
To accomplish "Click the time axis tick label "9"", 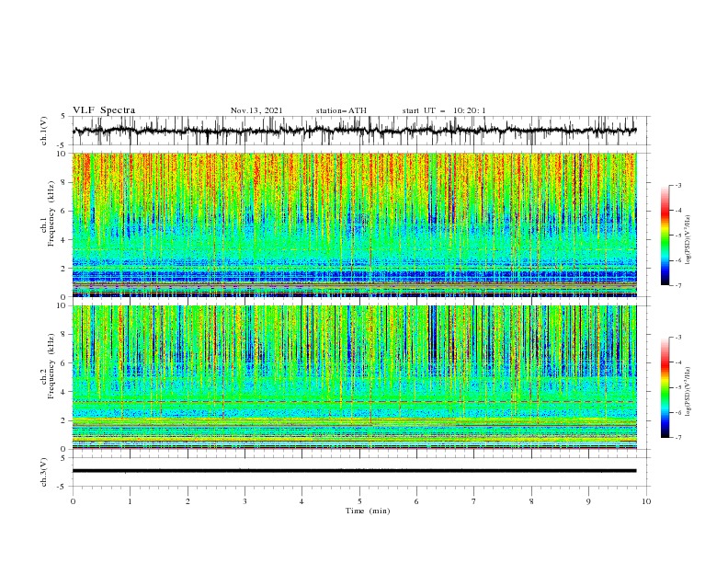I will (x=588, y=501).
